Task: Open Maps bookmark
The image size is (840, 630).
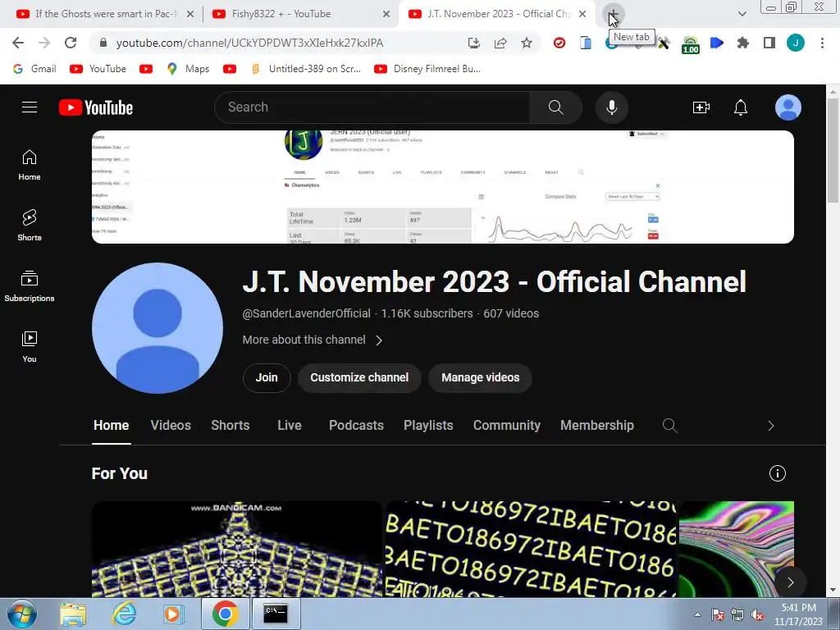Action: [188, 69]
